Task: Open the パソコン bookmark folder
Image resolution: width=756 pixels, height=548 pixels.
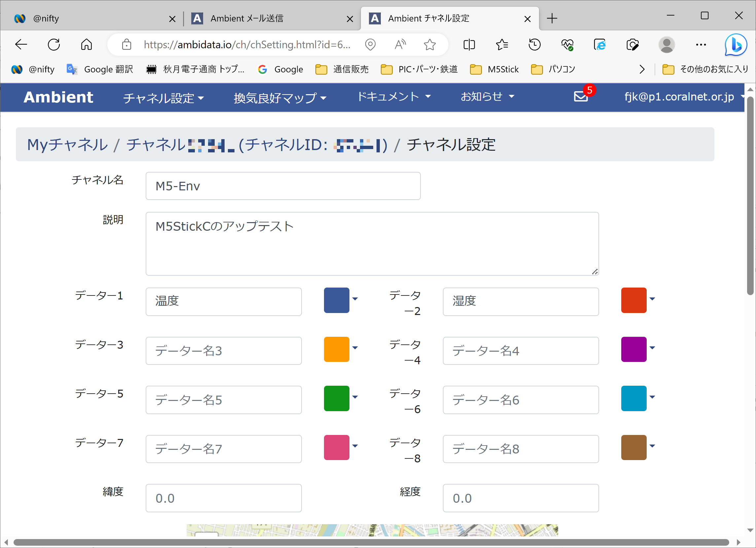Action: point(553,69)
